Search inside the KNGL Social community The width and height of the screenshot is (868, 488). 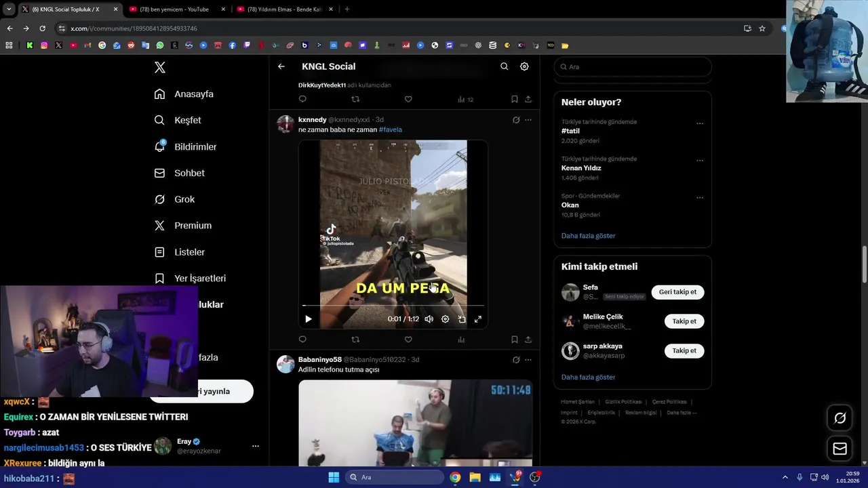(504, 66)
